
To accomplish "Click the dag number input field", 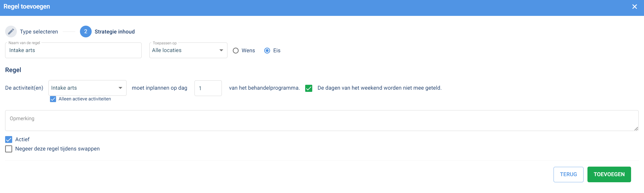I will click(x=208, y=88).
